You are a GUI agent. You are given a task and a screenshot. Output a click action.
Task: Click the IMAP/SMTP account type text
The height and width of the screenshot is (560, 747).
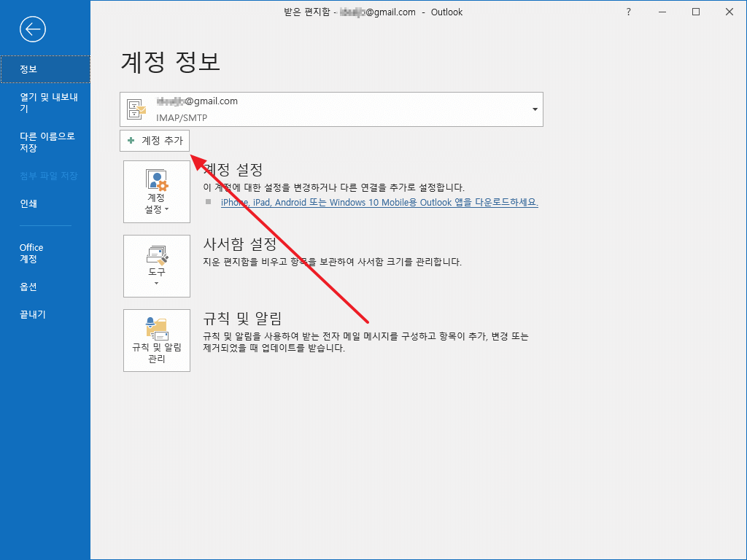click(182, 117)
